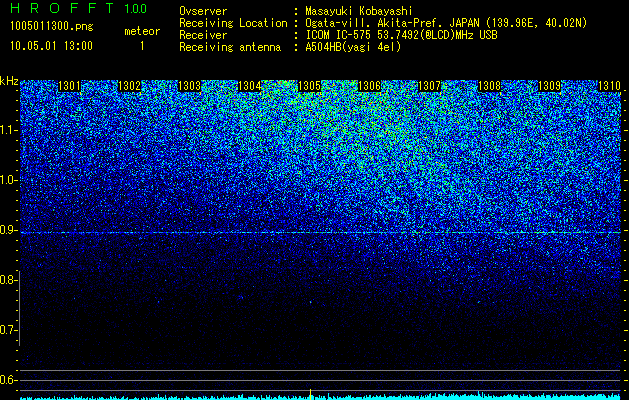
Task: Click the meteor label
Action: [x=142, y=31]
